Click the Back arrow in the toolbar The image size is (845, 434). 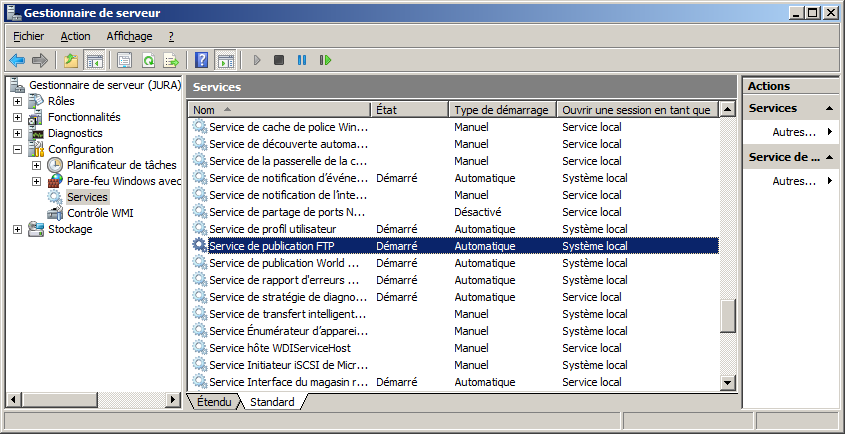pos(17,60)
